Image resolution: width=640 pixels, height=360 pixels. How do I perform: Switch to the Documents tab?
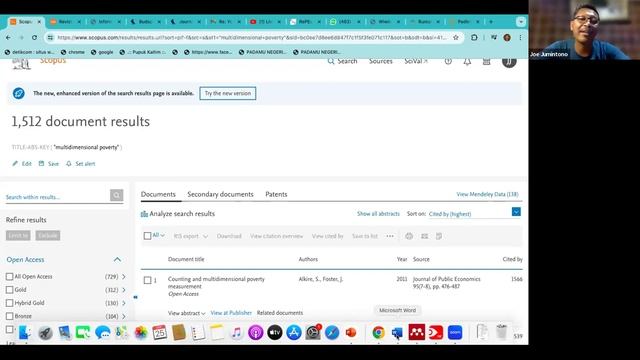158,194
